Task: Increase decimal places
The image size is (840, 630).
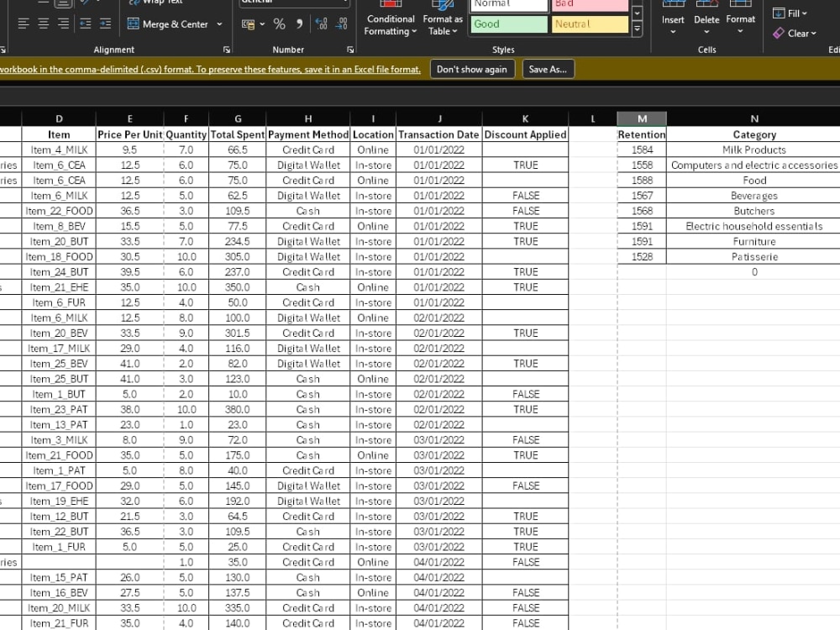Action: pyautogui.click(x=322, y=24)
